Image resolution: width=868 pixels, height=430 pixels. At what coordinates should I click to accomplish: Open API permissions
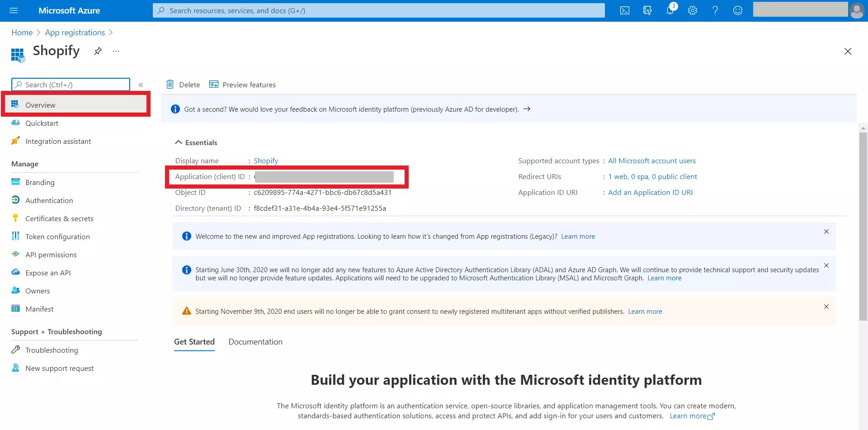click(51, 254)
